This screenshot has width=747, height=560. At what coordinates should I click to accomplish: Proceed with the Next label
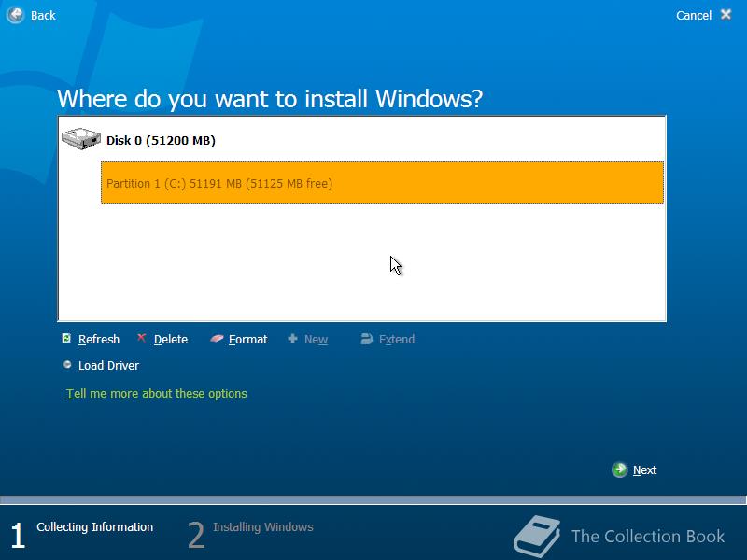coord(644,470)
